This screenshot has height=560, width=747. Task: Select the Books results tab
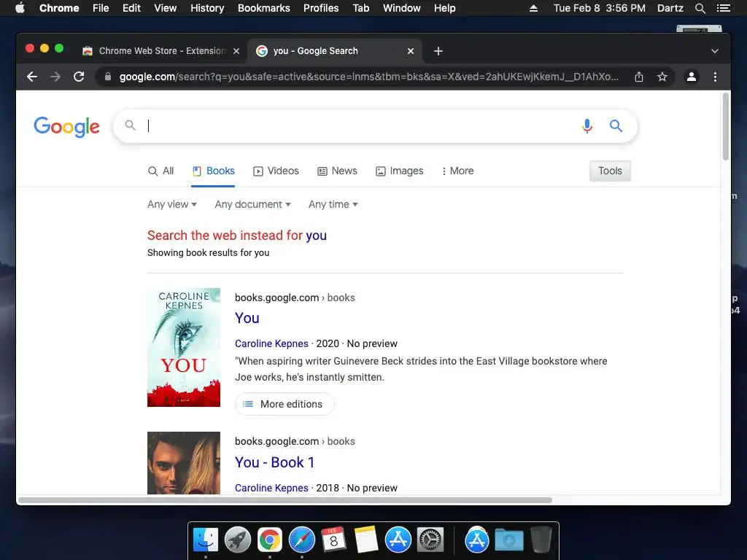(213, 171)
